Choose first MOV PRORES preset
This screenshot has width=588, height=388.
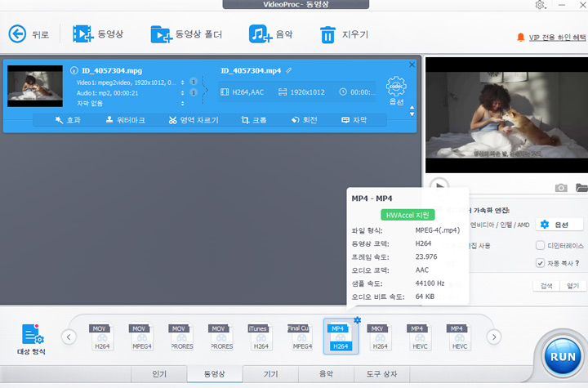181,337
